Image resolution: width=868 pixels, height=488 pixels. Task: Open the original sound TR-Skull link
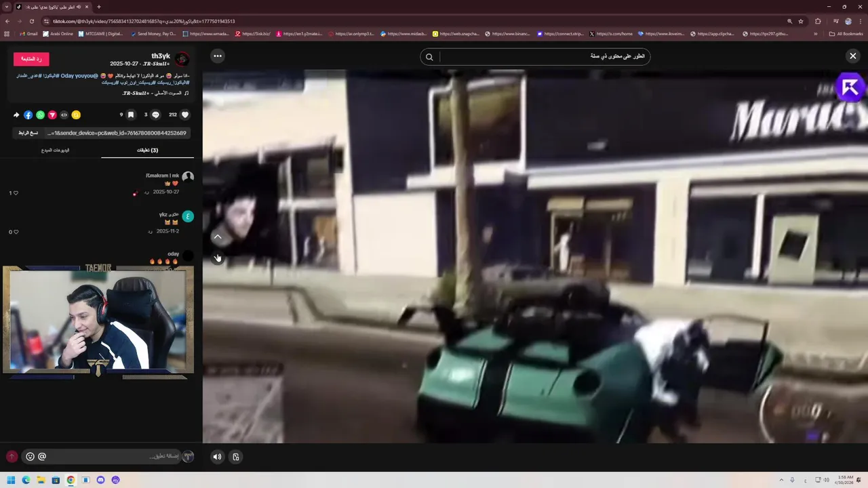[x=153, y=93]
